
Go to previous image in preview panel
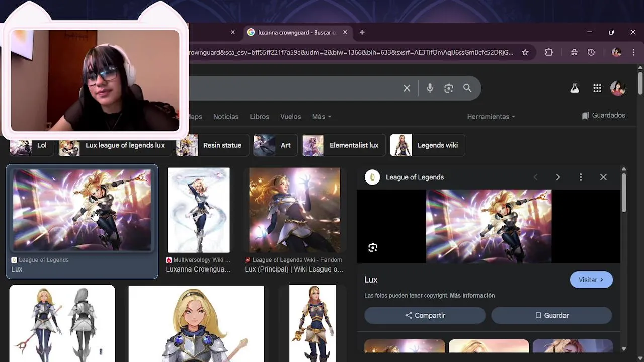(535, 177)
